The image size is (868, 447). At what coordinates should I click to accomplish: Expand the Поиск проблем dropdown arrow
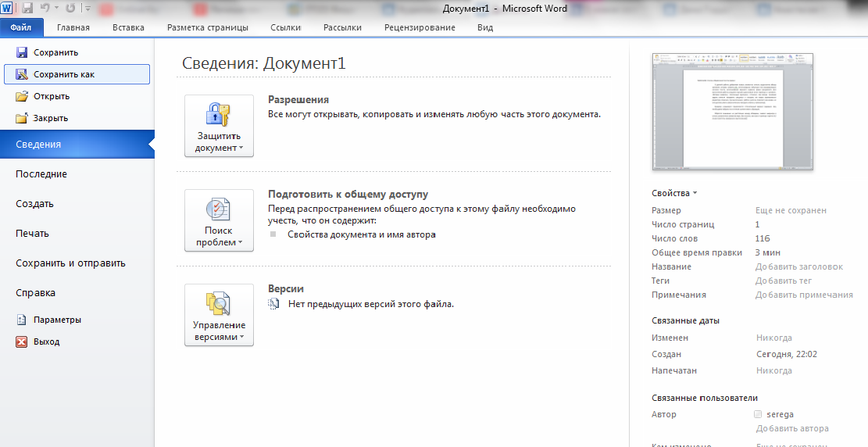tap(241, 242)
